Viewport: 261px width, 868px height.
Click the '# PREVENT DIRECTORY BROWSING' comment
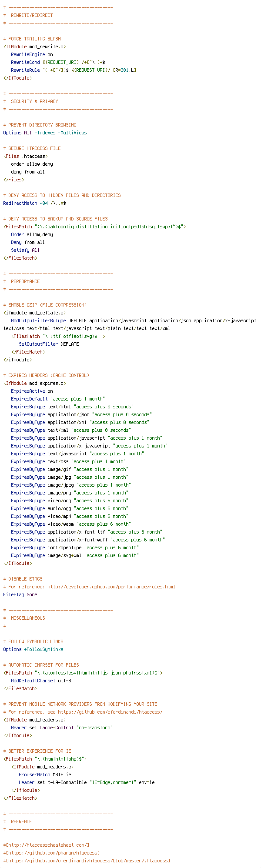pyautogui.click(x=40, y=125)
